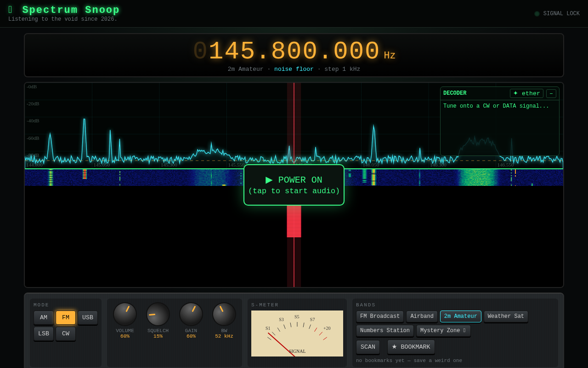
Task: Click the BW bandwidth knob
Action: [x=224, y=314]
